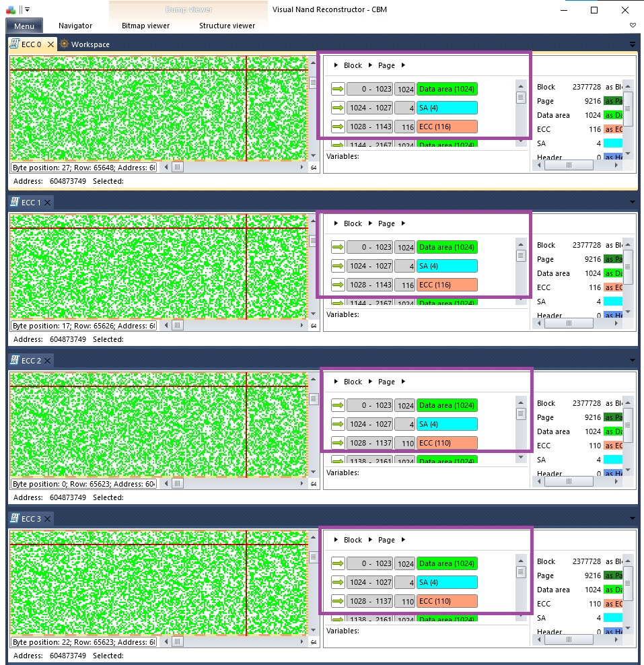The image size is (644, 665).
Task: Click the Data area 1024 value in ECC 1 properties
Action: pyautogui.click(x=593, y=273)
